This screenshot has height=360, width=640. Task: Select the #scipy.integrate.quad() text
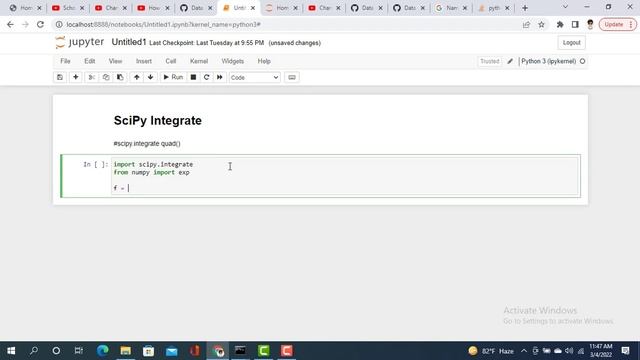(x=147, y=144)
